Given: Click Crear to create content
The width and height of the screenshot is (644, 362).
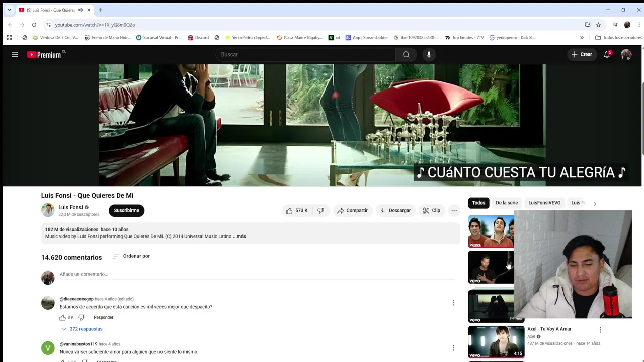Looking at the screenshot, I should [582, 54].
